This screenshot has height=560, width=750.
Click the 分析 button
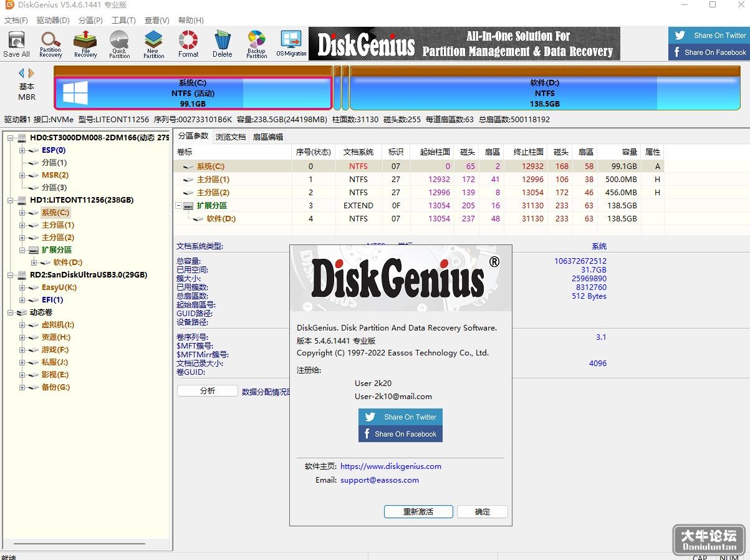pyautogui.click(x=208, y=391)
